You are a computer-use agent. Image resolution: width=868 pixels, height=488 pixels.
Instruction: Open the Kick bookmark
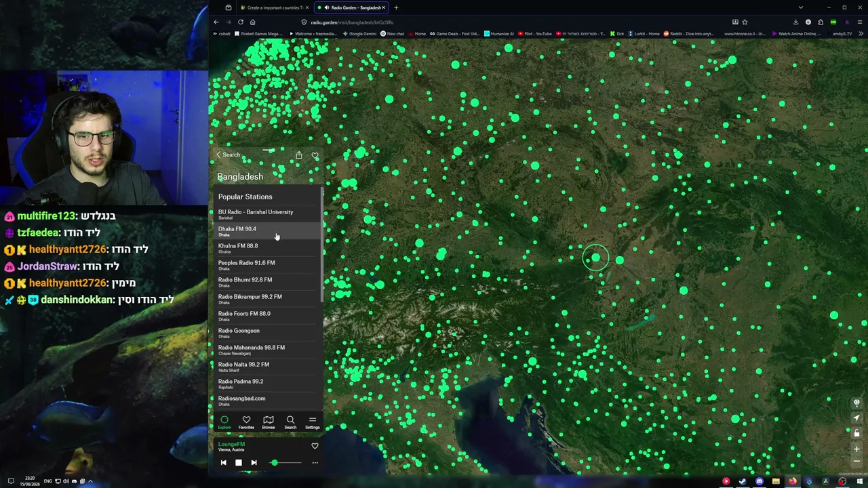pyautogui.click(x=617, y=34)
